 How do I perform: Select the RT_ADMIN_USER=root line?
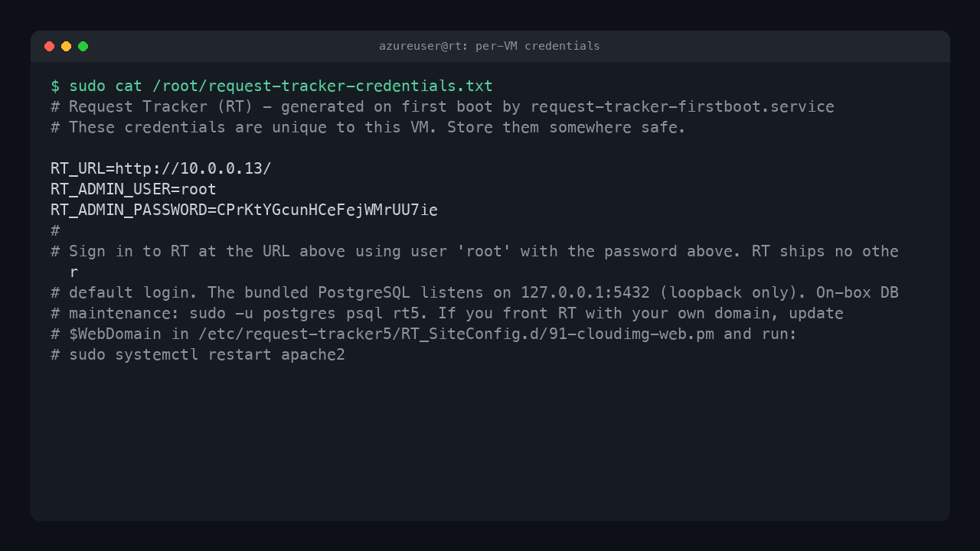pyautogui.click(x=133, y=189)
